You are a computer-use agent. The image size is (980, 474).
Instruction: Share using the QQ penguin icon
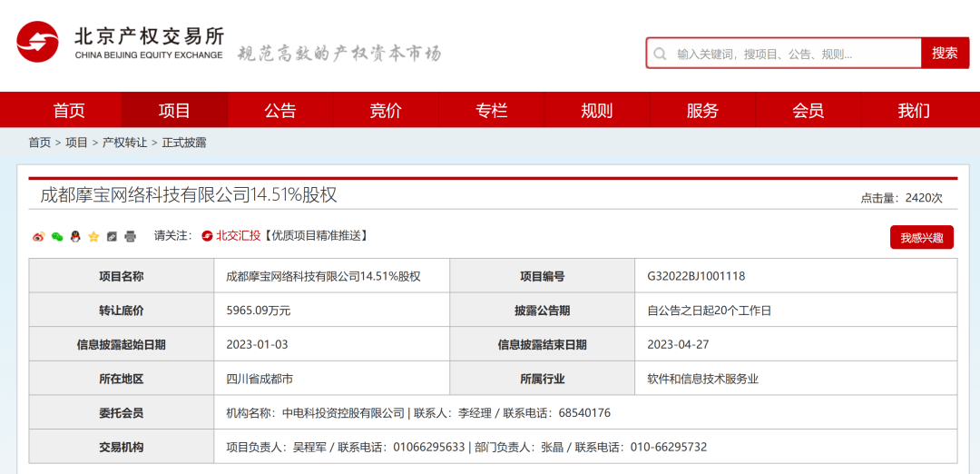pyautogui.click(x=75, y=236)
